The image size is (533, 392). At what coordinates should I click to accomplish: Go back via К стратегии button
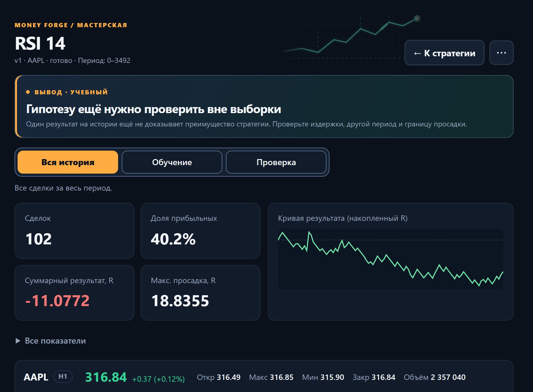pyautogui.click(x=444, y=53)
